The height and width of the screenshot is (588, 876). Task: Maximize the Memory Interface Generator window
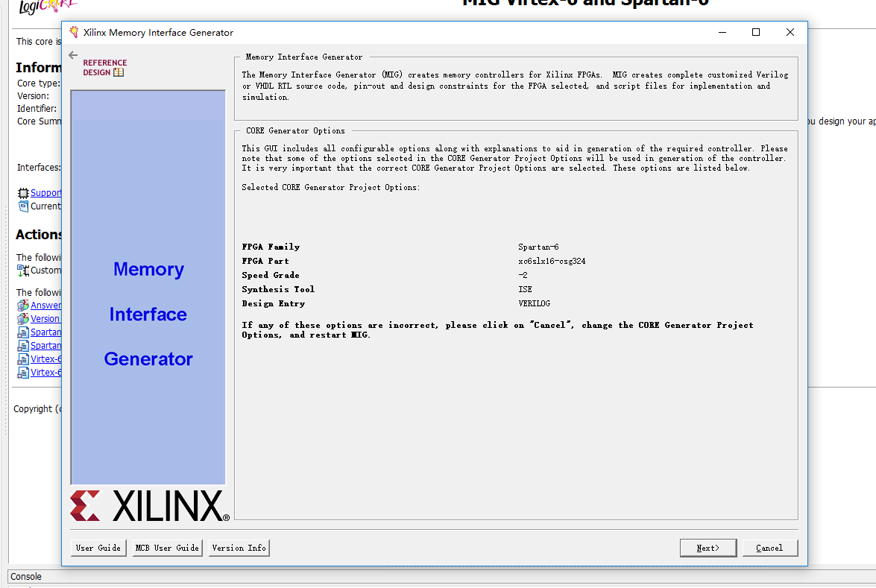(756, 32)
